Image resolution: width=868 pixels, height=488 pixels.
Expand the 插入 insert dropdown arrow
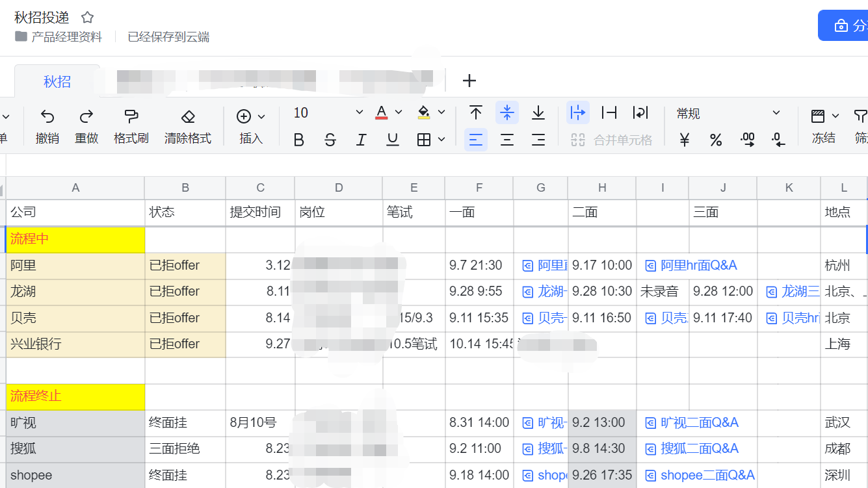pos(261,117)
